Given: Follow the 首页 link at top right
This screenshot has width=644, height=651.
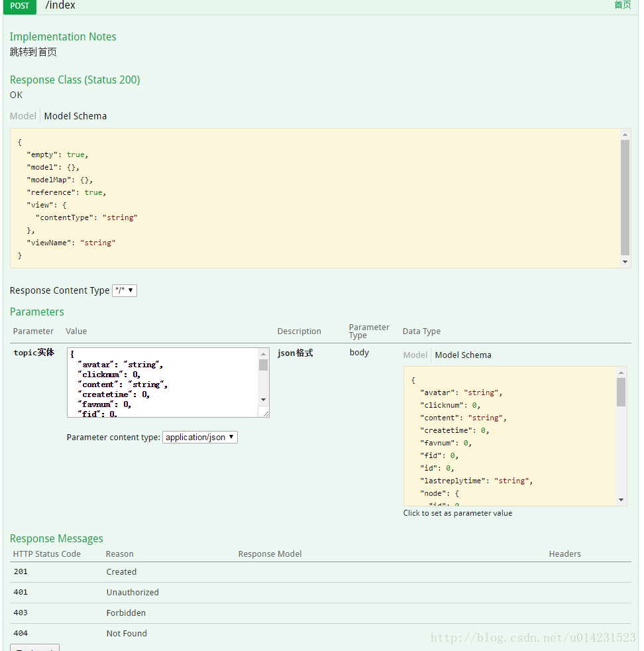Looking at the screenshot, I should 622,5.
